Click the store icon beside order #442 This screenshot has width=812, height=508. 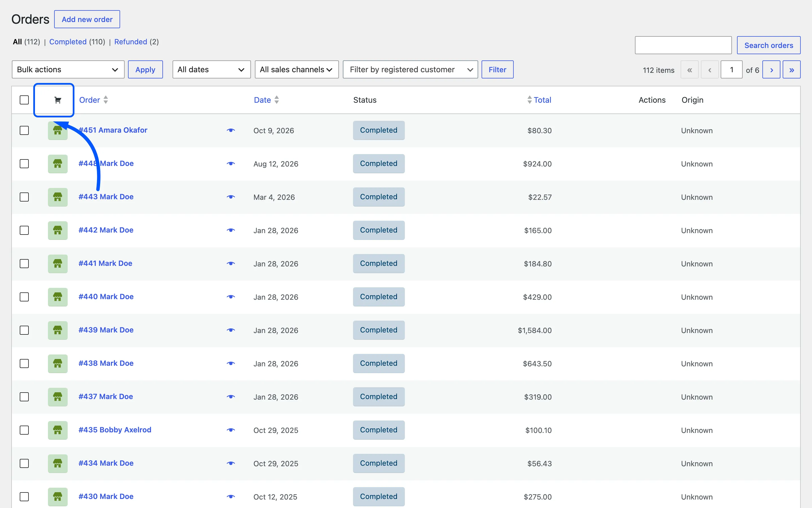pos(58,230)
